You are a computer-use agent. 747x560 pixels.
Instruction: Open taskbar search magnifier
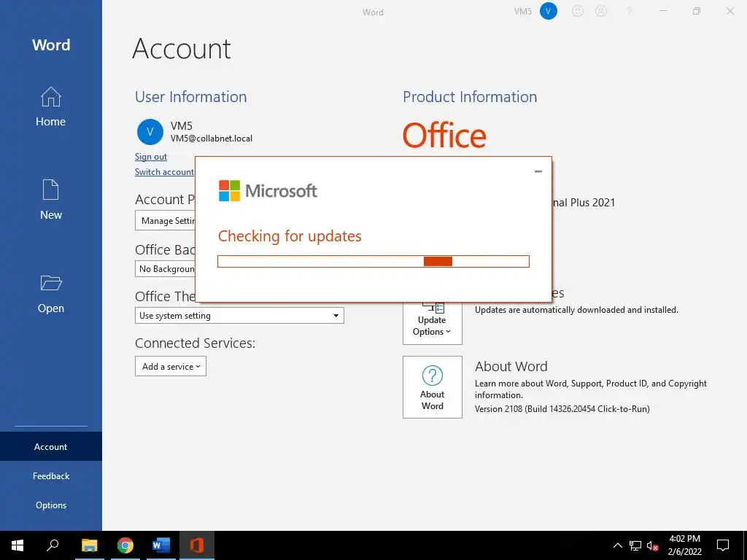[x=53, y=545]
